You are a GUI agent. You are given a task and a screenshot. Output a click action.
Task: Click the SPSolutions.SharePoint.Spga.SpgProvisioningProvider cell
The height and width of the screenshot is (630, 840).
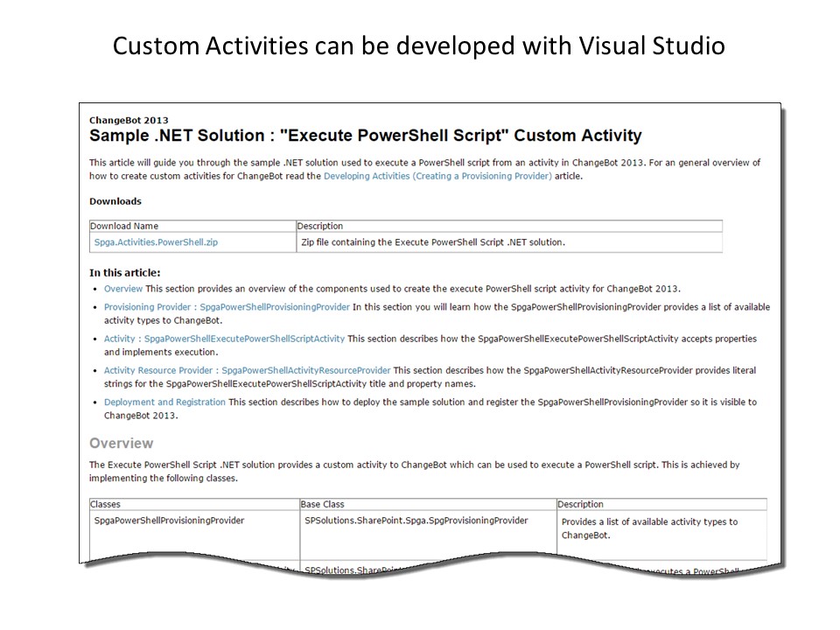click(428, 535)
